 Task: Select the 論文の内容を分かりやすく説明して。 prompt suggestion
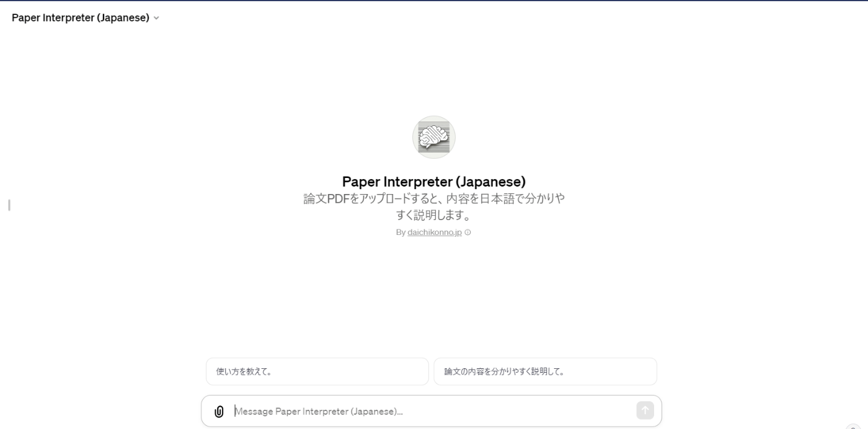[545, 371]
